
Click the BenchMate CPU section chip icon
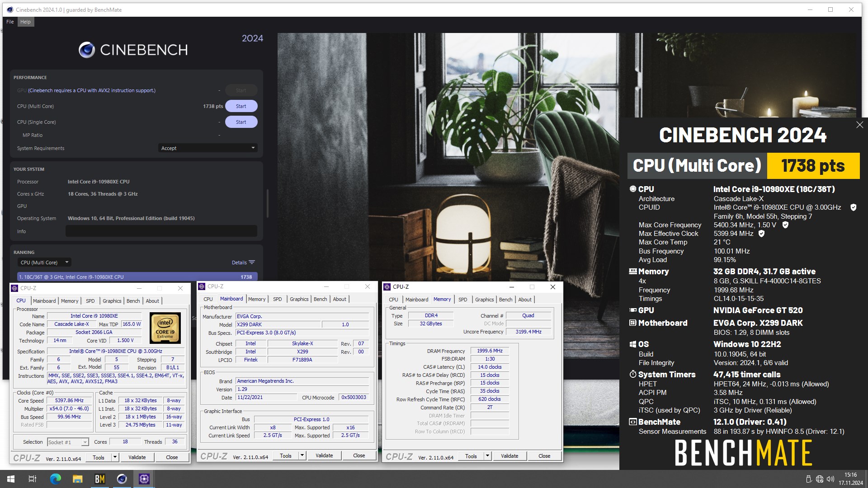pyautogui.click(x=633, y=189)
